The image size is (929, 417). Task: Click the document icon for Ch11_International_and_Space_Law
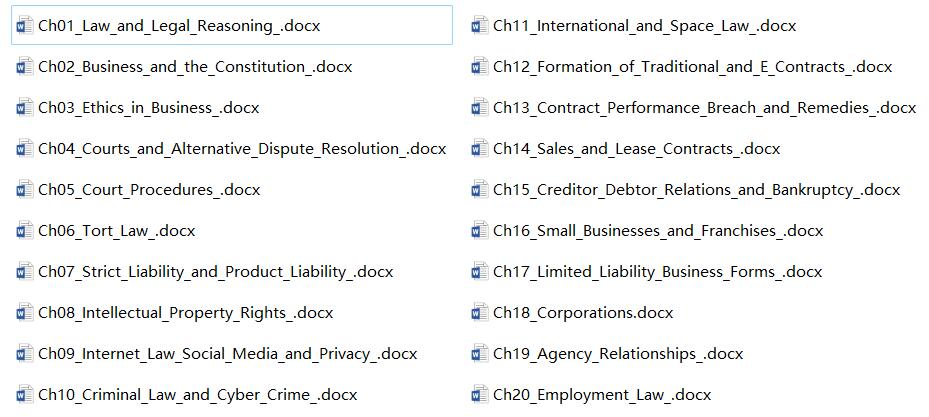point(480,25)
